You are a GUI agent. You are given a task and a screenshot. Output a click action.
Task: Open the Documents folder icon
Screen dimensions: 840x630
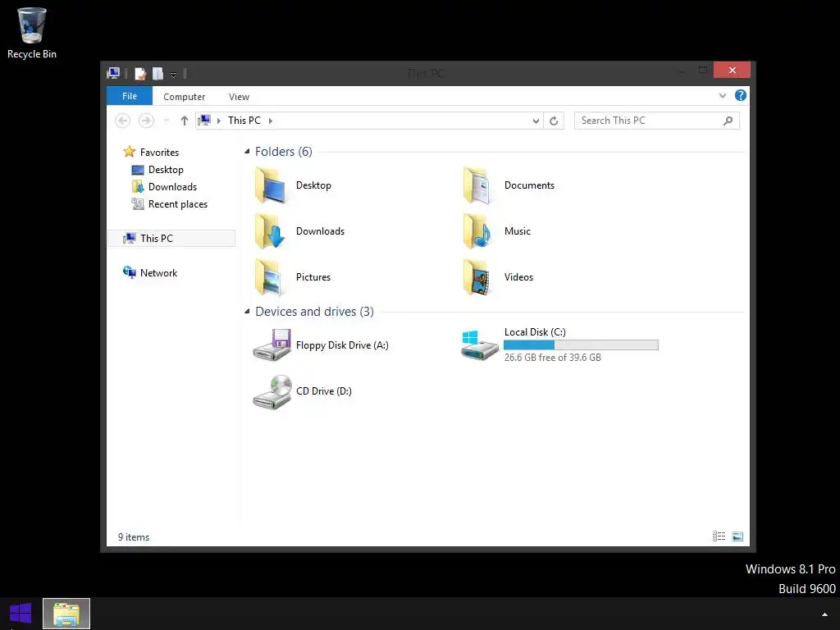(x=477, y=185)
